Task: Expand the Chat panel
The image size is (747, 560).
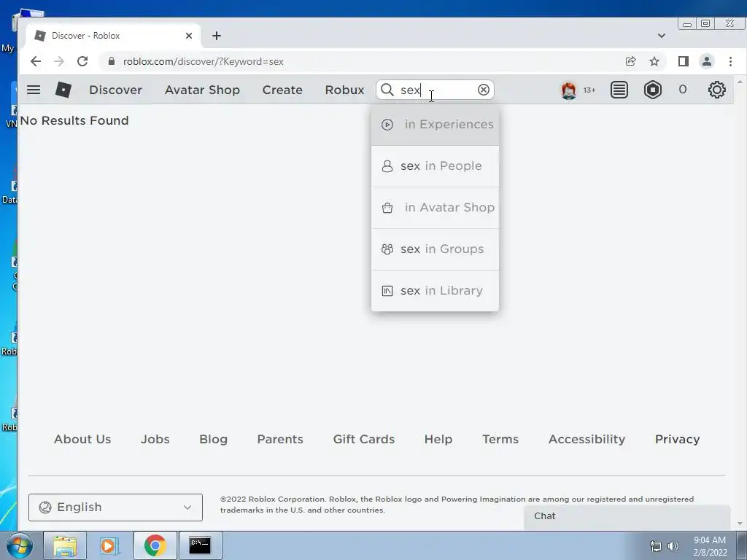Action: click(x=627, y=516)
